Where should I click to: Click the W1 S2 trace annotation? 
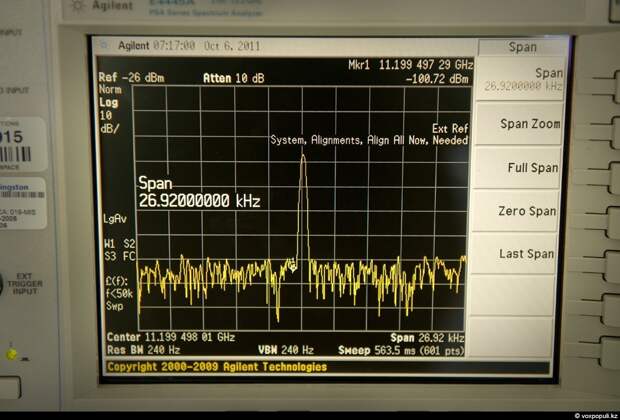point(120,242)
